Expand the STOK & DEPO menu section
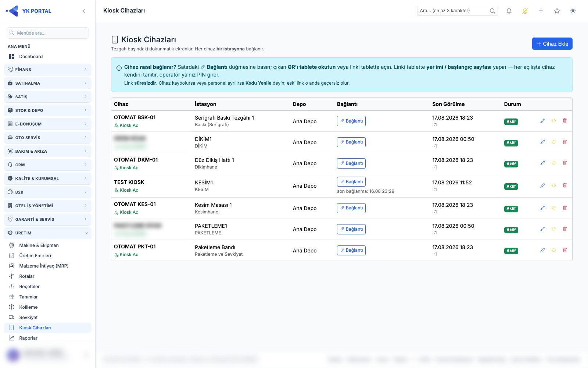The height and width of the screenshot is (368, 588). pos(48,110)
